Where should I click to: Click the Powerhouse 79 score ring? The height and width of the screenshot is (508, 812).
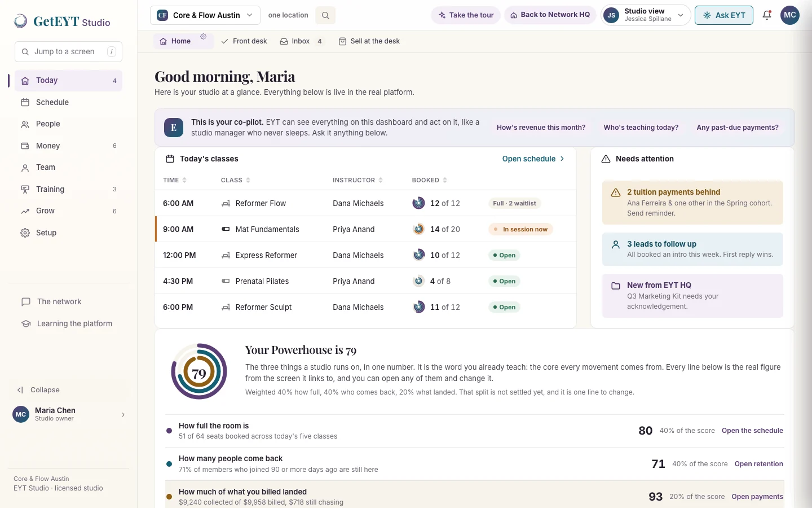[199, 371]
